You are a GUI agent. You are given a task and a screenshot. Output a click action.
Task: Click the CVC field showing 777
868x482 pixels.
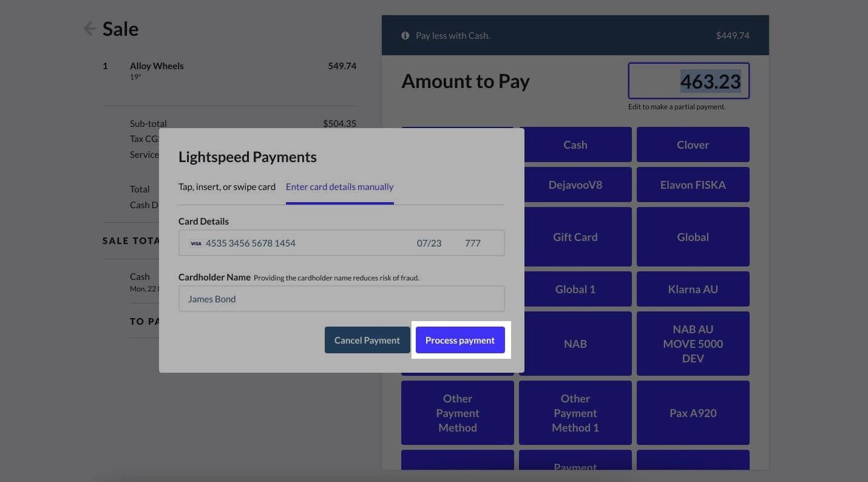pos(473,243)
